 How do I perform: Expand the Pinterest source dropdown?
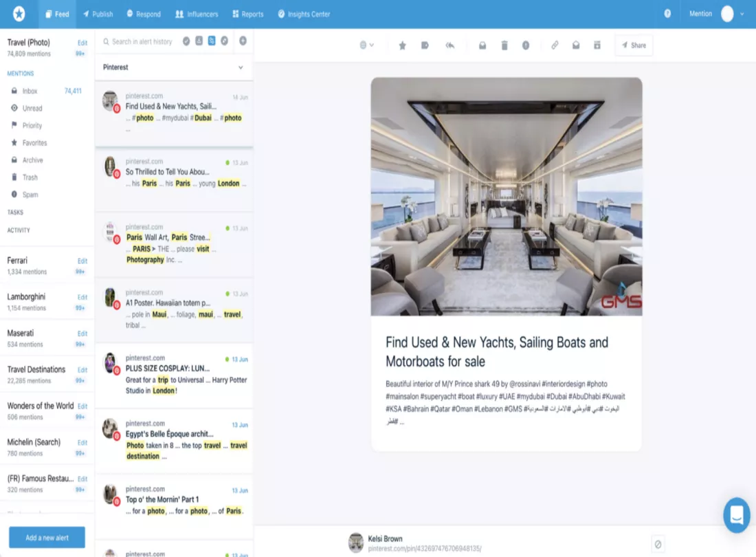174,67
